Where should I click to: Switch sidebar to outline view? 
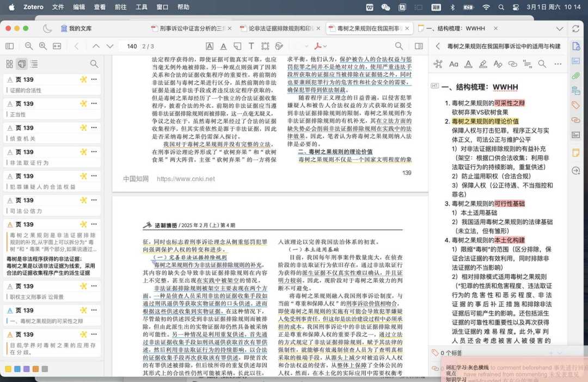pos(34,64)
